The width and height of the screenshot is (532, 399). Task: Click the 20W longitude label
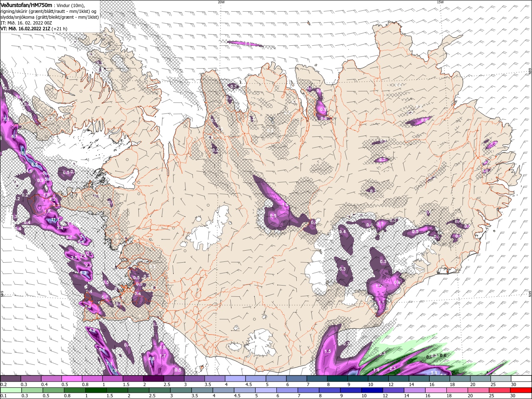point(221,2)
